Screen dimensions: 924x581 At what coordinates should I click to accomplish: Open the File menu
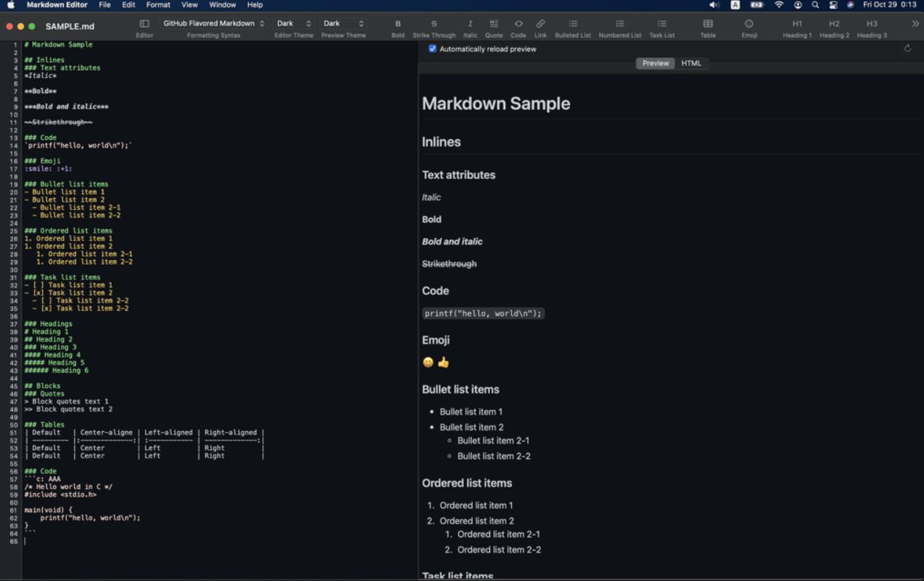pyautogui.click(x=105, y=4)
